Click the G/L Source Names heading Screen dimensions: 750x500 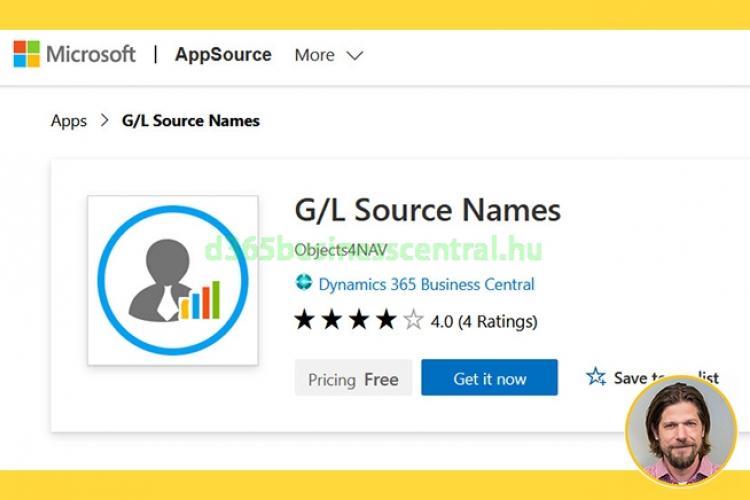[427, 210]
